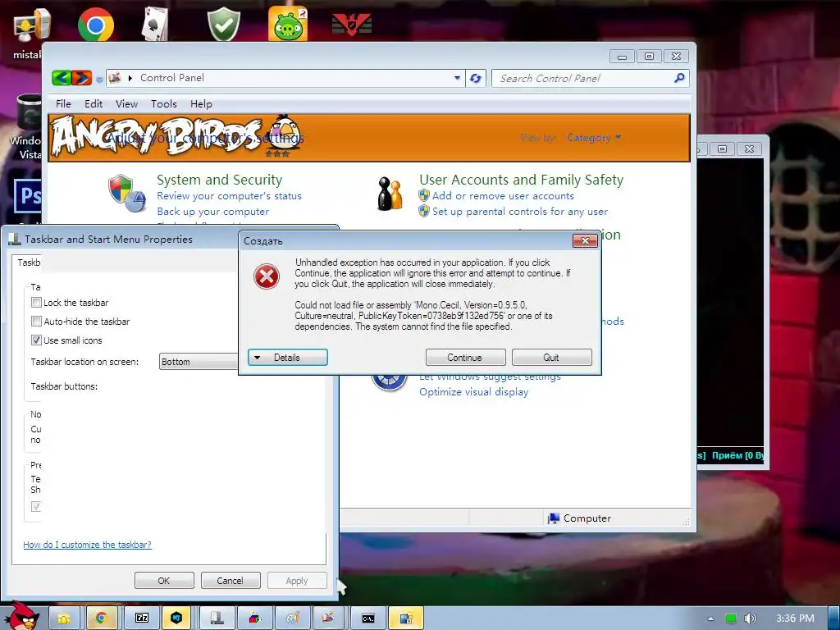Click the search magnifier icon in Control Panel

pyautogui.click(x=679, y=78)
